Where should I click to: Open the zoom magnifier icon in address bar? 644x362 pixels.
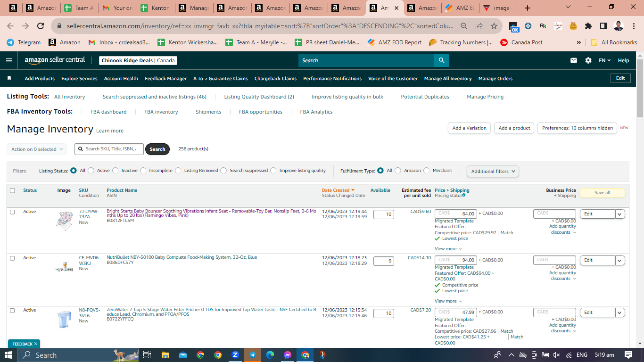point(464,26)
